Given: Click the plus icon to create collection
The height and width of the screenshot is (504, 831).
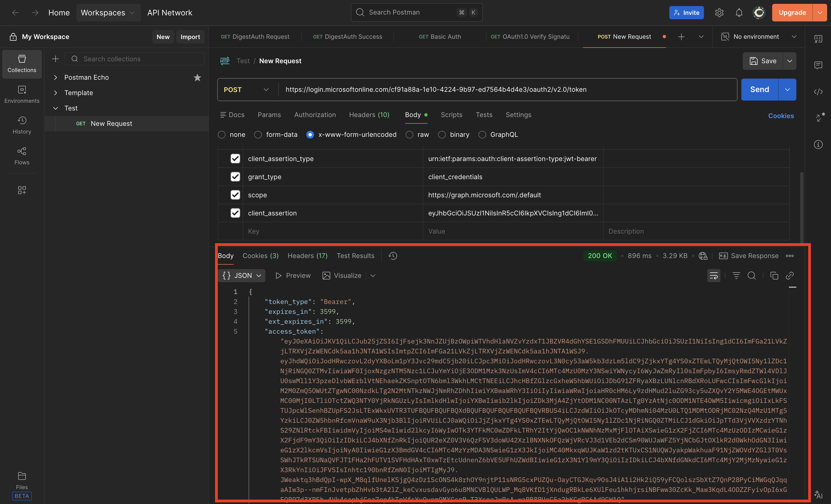Looking at the screenshot, I should 55,59.
